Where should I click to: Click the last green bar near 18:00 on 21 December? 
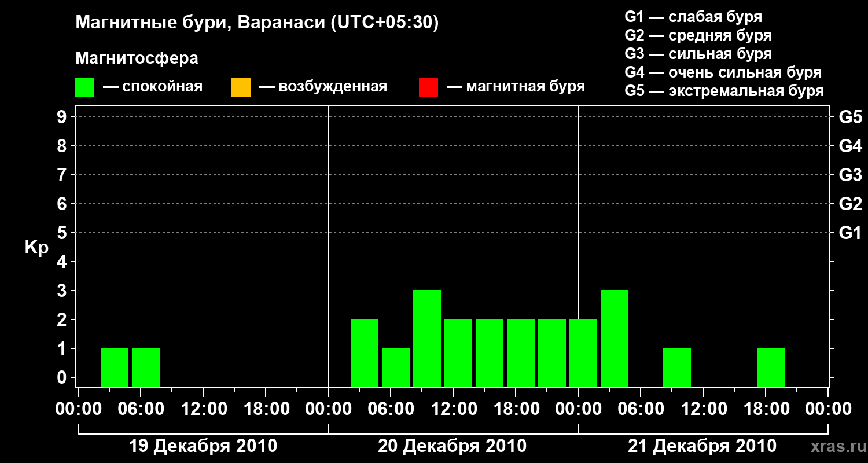pyautogui.click(x=771, y=367)
